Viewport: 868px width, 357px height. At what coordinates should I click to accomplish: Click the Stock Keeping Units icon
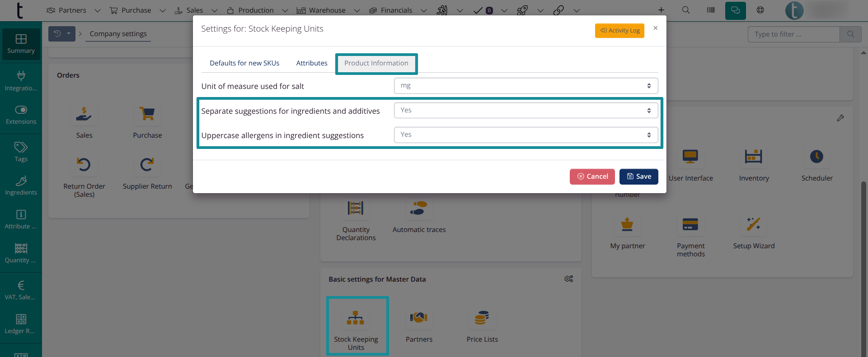356,318
